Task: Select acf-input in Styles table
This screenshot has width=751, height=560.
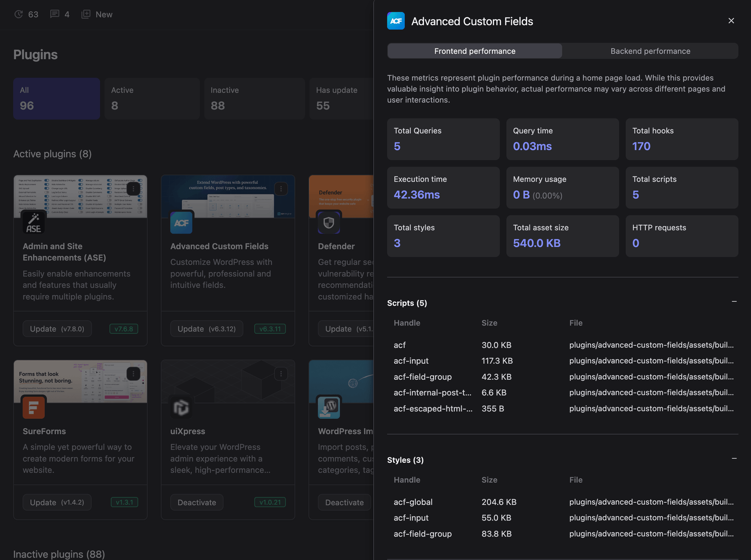Action: (411, 517)
